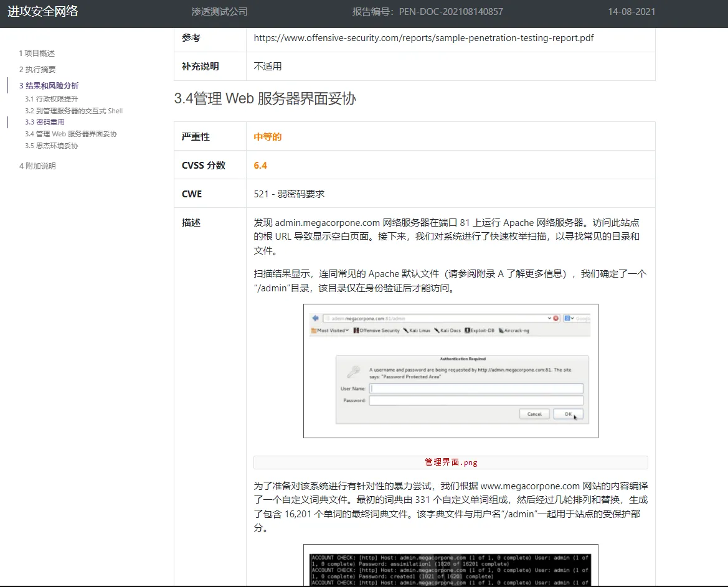Image resolution: width=728 pixels, height=587 pixels.
Task: Open 3.5 思杰环境妥协 from the sidebar
Action: (52, 146)
